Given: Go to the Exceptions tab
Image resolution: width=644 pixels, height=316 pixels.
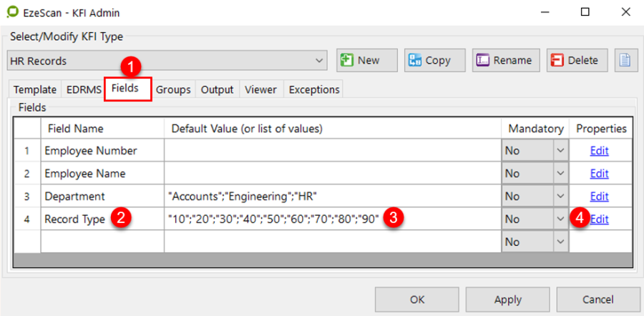Looking at the screenshot, I should 313,89.
